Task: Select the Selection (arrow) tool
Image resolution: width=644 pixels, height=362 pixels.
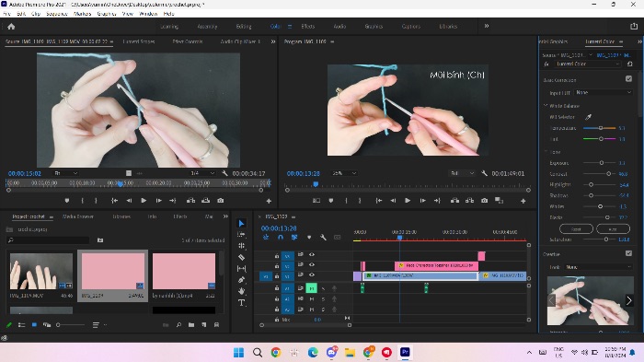Action: 241,223
